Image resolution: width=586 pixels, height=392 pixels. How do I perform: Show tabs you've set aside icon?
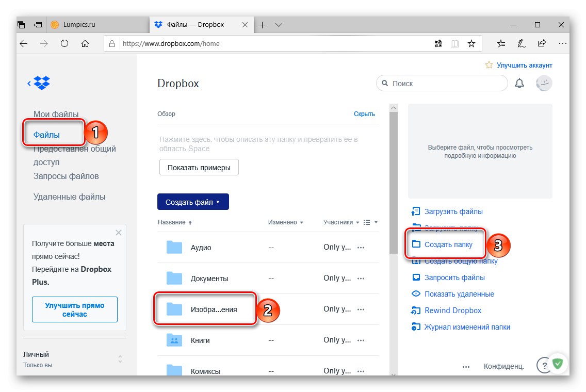click(21, 25)
